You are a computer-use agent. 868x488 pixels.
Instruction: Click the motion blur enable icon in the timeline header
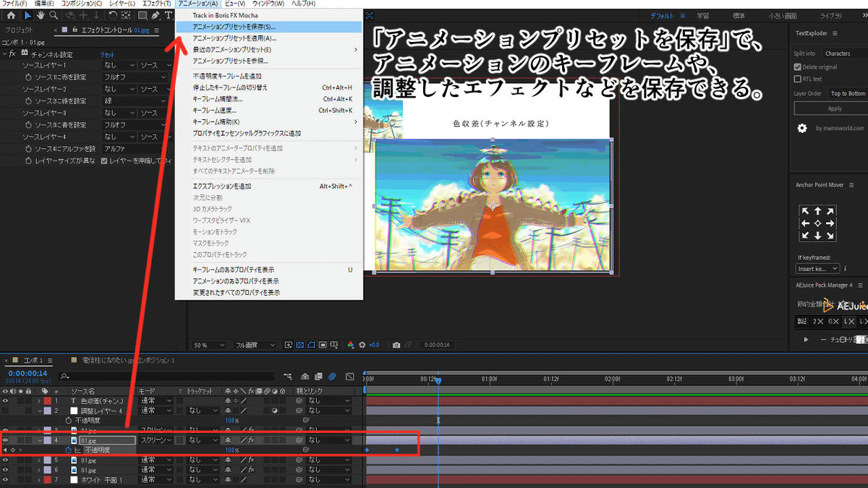(x=332, y=376)
